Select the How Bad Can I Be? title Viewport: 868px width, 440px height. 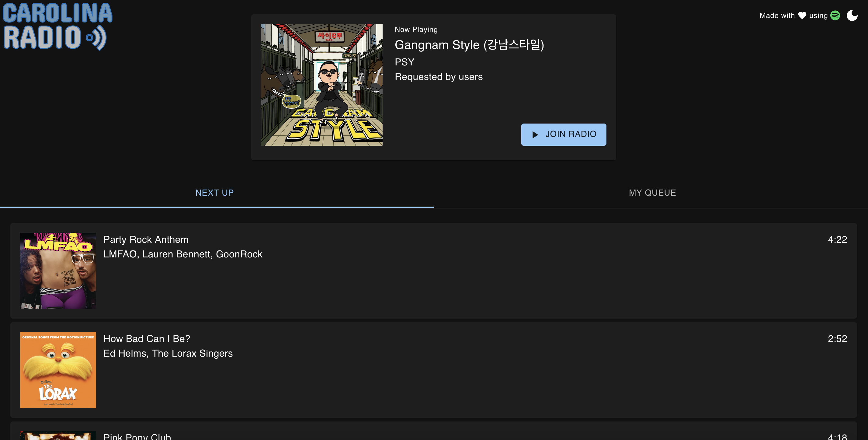point(147,338)
